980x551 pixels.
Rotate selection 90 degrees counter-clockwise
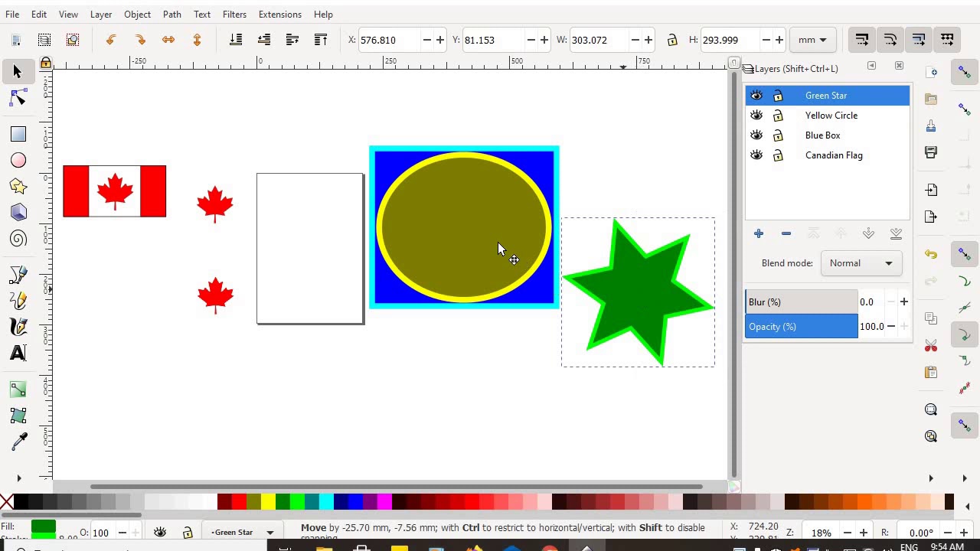[111, 40]
